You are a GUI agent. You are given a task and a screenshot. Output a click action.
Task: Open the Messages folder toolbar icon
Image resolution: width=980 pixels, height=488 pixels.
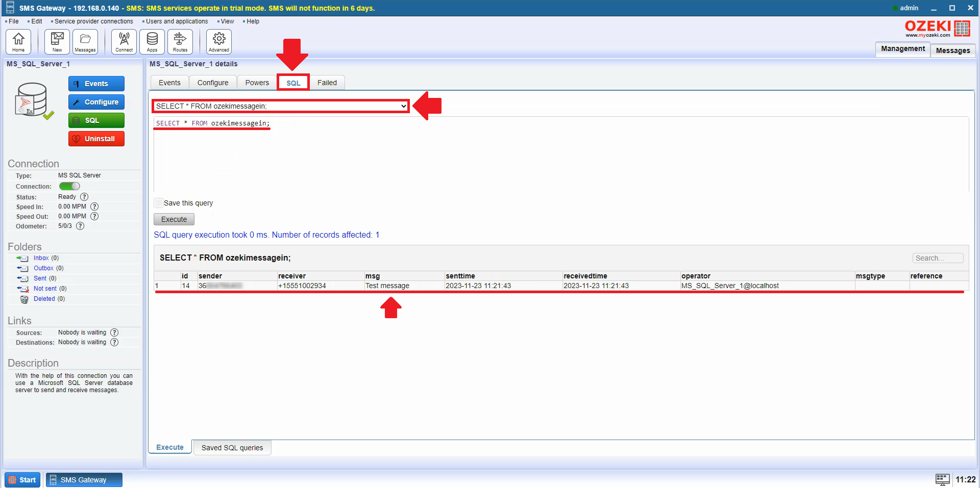pyautogui.click(x=85, y=41)
